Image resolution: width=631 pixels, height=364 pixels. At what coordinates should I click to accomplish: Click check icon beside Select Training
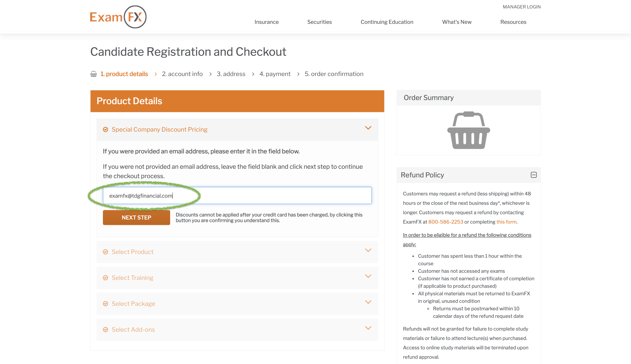click(x=106, y=278)
